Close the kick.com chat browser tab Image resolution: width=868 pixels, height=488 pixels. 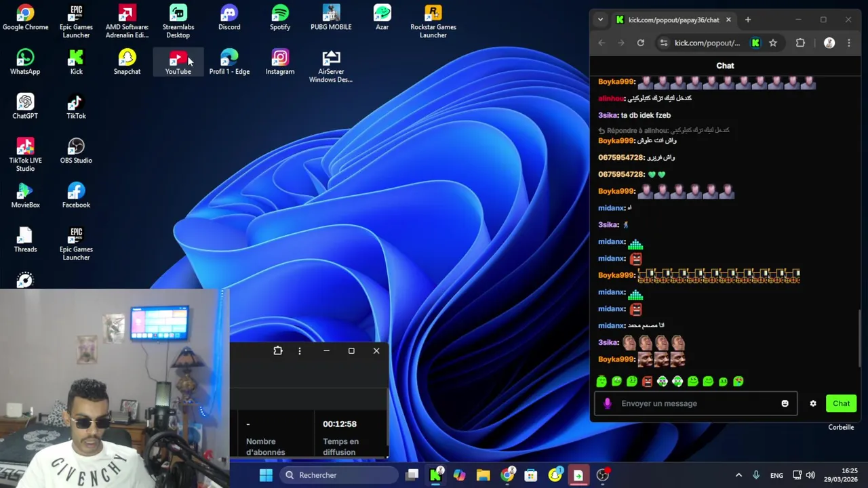tap(728, 20)
